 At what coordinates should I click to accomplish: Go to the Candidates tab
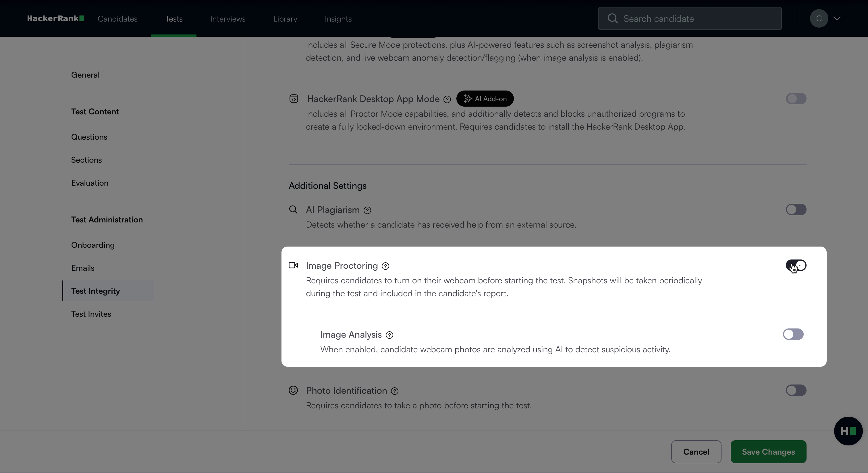[117, 19]
